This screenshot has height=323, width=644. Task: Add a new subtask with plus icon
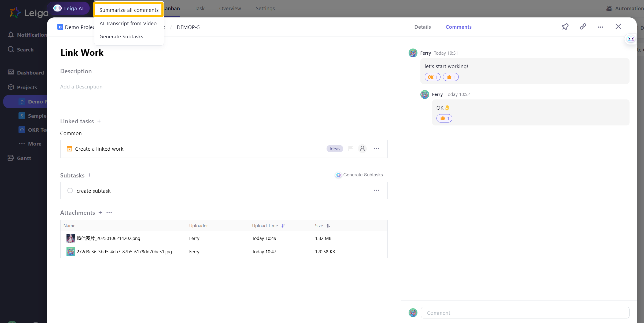pyautogui.click(x=90, y=175)
